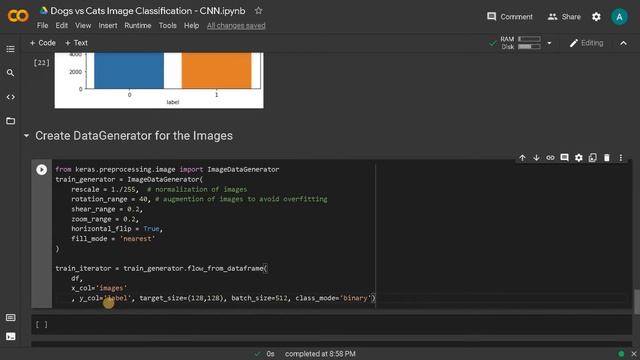Open the Files folder panel
This screenshot has width=640, height=360.
(x=11, y=121)
